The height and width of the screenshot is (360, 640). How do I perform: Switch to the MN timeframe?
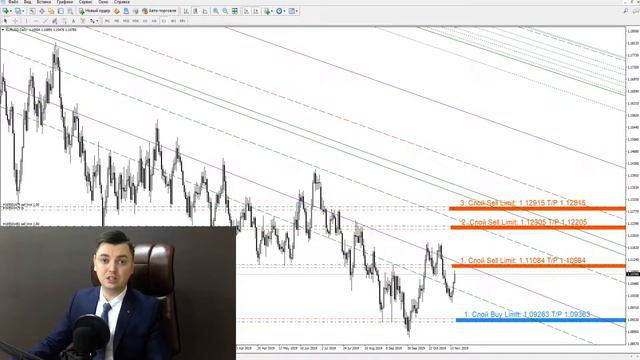click(x=182, y=21)
